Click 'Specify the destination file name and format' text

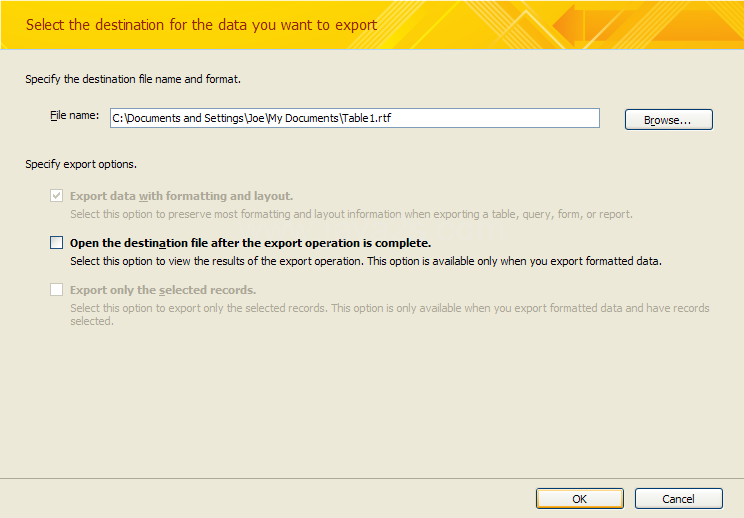point(133,79)
